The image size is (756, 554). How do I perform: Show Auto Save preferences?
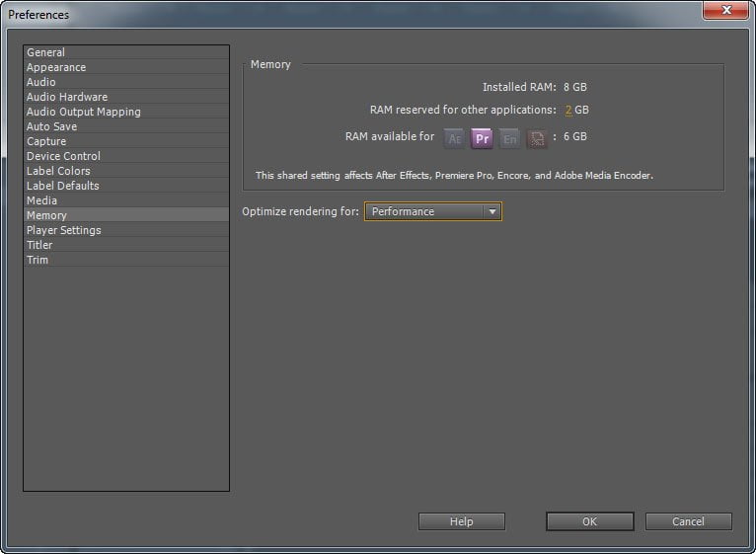point(126,126)
